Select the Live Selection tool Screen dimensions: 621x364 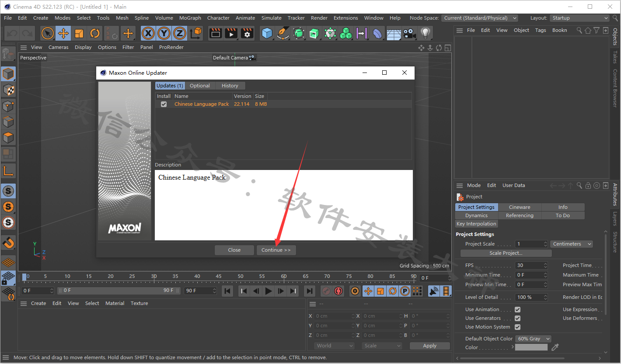(x=48, y=33)
